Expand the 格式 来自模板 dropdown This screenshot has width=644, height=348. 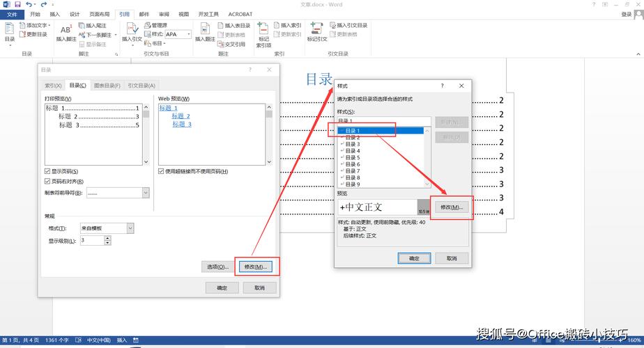pos(130,228)
